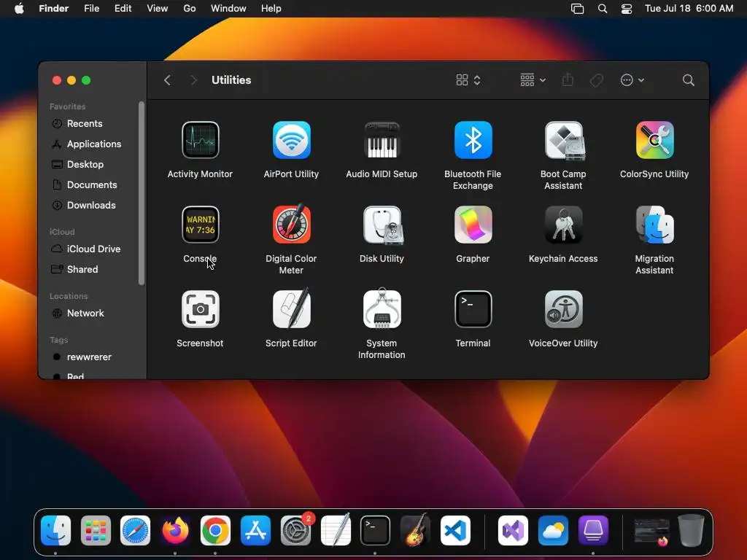Open App Store from the Dock
Viewport: 747px width, 560px height.
(255, 531)
